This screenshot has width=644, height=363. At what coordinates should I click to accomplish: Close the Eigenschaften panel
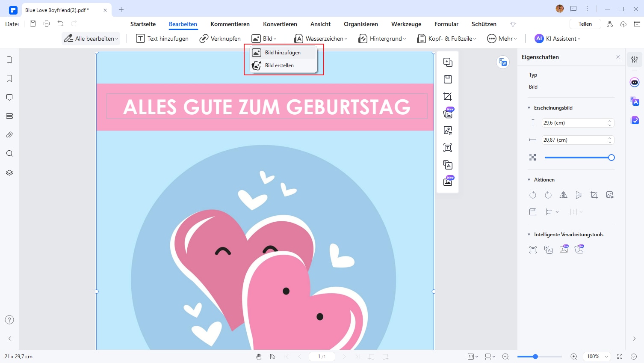[618, 57]
